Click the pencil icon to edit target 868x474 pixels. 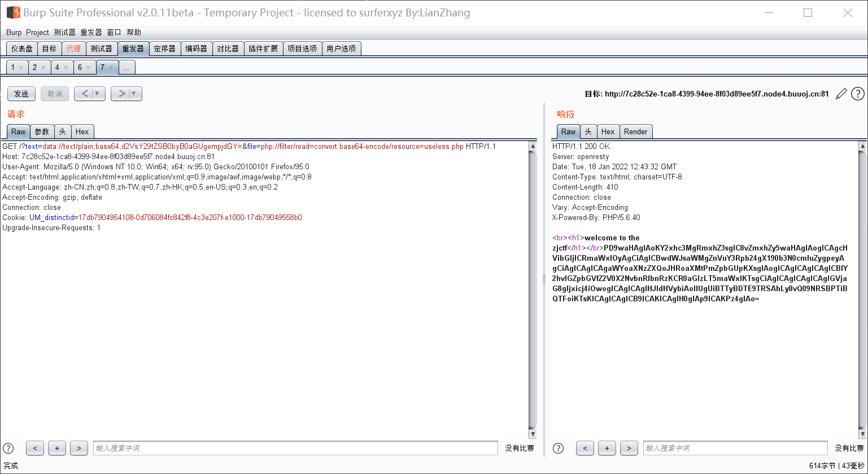pyautogui.click(x=841, y=94)
